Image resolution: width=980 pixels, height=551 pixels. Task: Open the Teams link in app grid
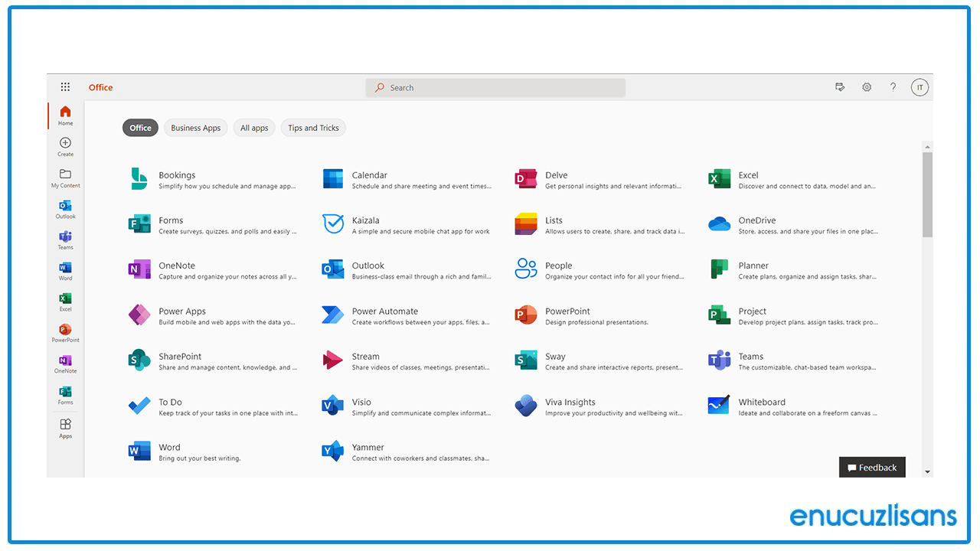pos(751,357)
